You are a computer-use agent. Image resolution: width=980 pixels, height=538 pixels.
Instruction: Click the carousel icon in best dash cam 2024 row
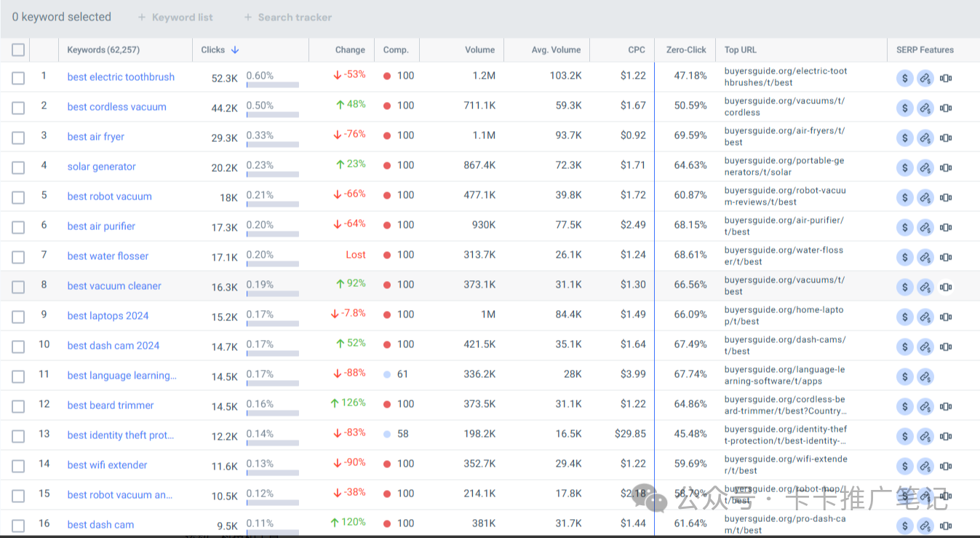(945, 347)
